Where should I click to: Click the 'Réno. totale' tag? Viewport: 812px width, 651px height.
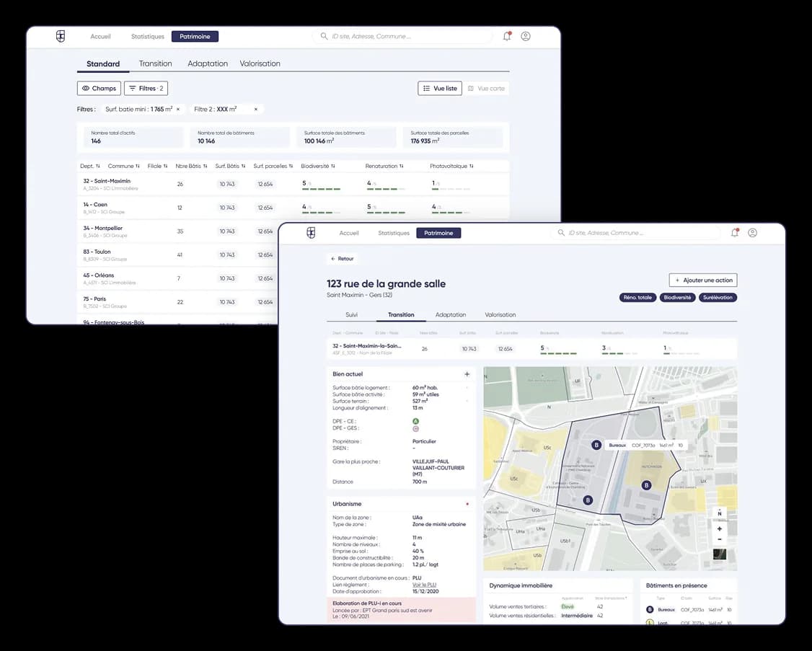pyautogui.click(x=637, y=297)
